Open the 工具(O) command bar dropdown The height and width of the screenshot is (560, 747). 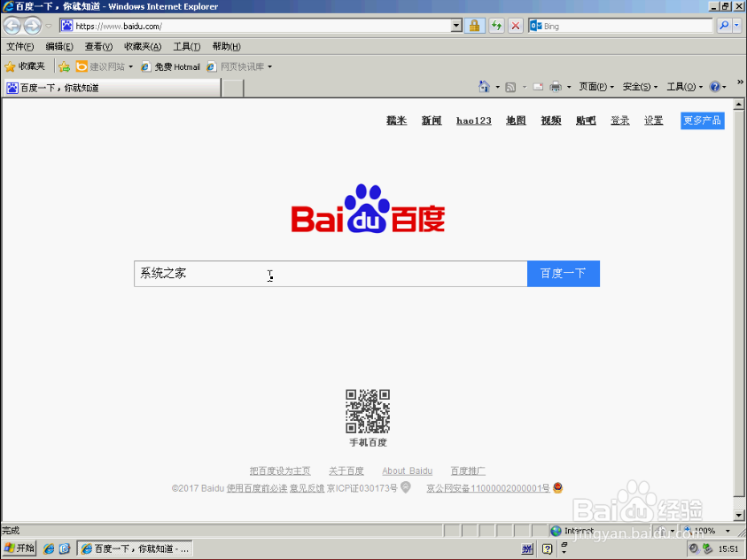(x=685, y=87)
